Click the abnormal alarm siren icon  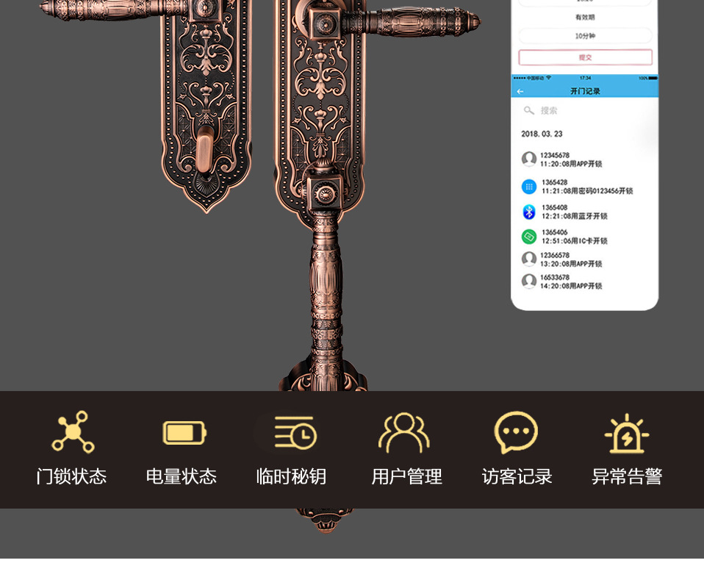coord(627,434)
